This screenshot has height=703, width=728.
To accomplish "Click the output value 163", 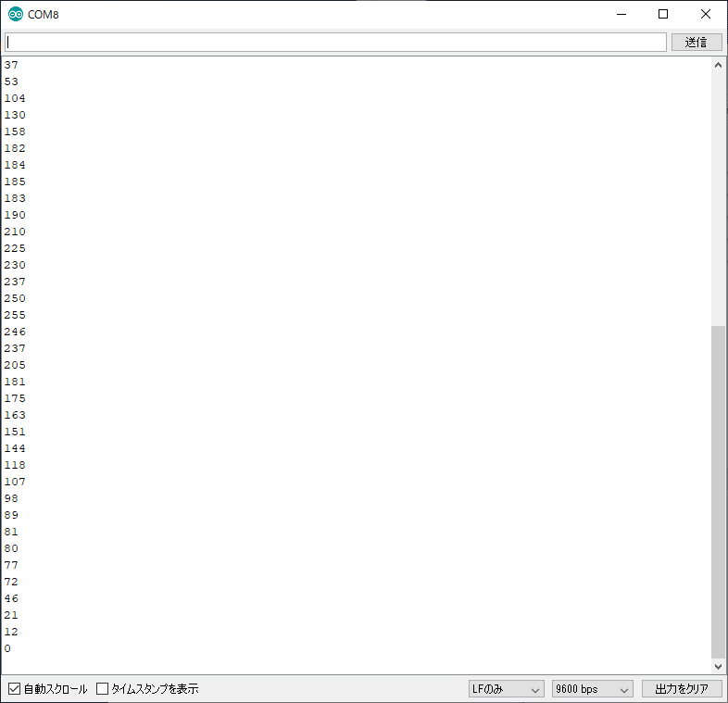I will click(15, 415).
